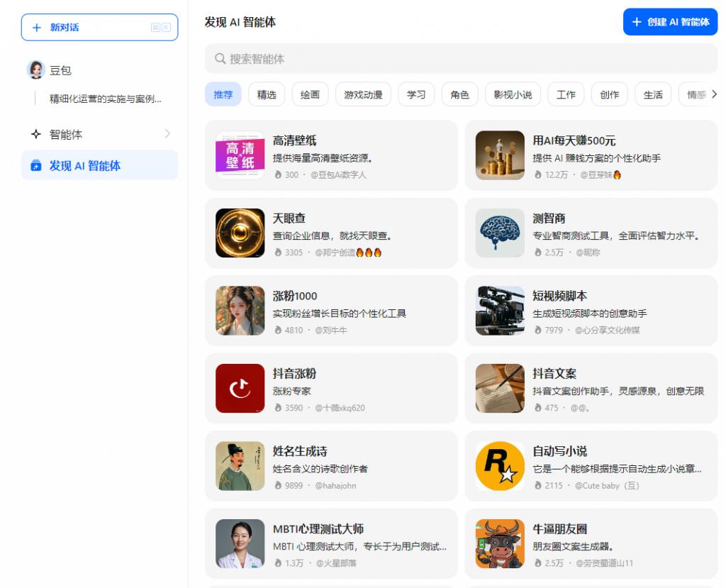Click the plus icon in 新对话 button
Image resolution: width=726 pixels, height=588 pixels.
(x=37, y=28)
